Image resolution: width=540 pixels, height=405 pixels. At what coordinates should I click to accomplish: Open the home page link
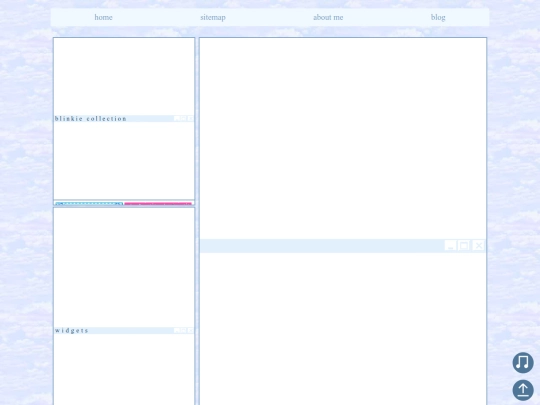(x=103, y=17)
